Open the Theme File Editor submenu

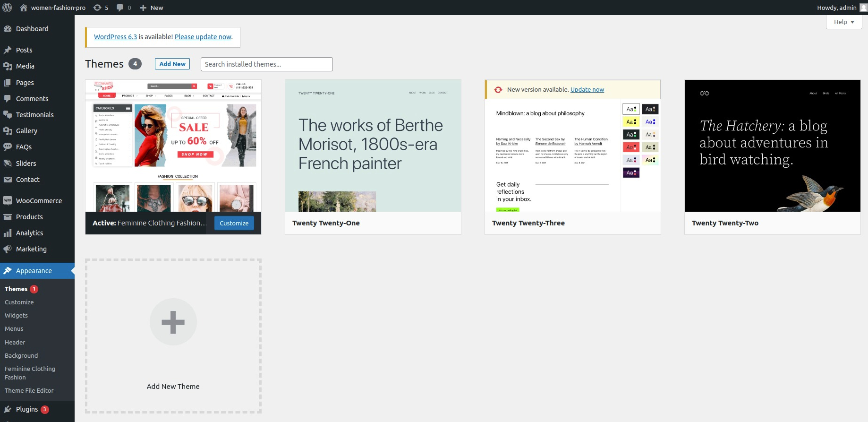(29, 391)
